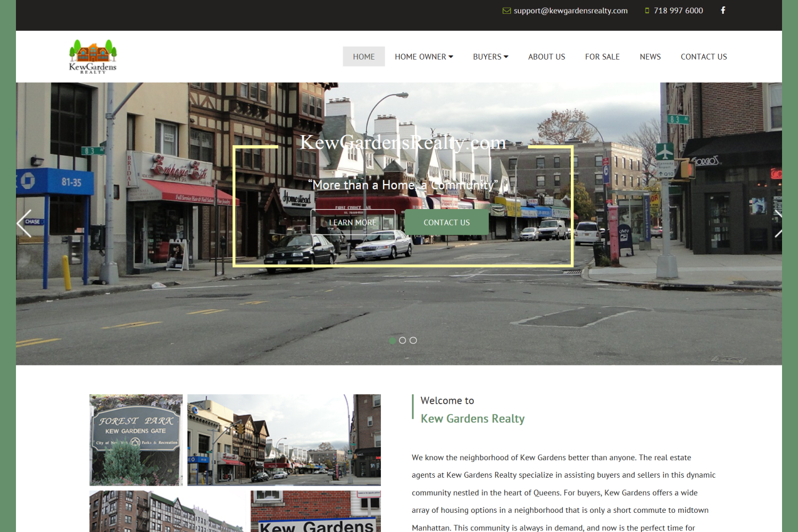798x532 pixels.
Task: Select the first slide indicator dot
Action: point(392,340)
